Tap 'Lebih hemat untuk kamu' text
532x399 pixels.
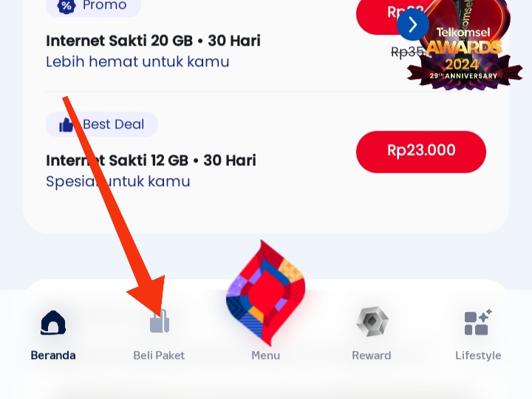point(137,62)
